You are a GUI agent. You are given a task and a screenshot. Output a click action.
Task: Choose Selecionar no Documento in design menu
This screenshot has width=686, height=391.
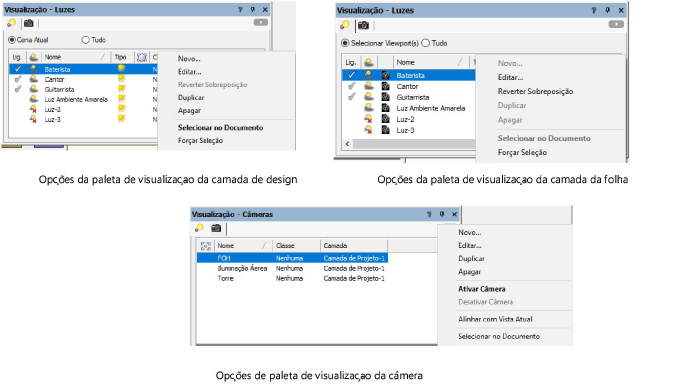[220, 128]
